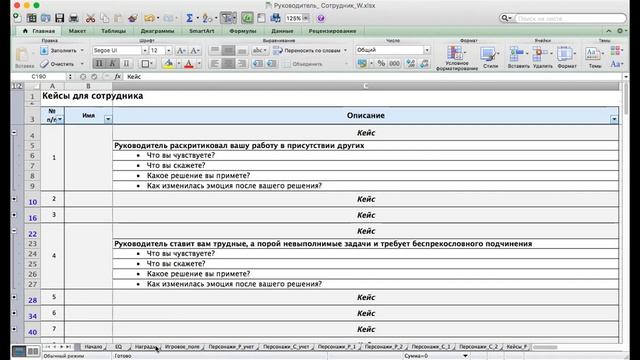Click the Copy icon in toolbar
Image resolution: width=640 pixels, height=360 pixels.
(x=104, y=18)
